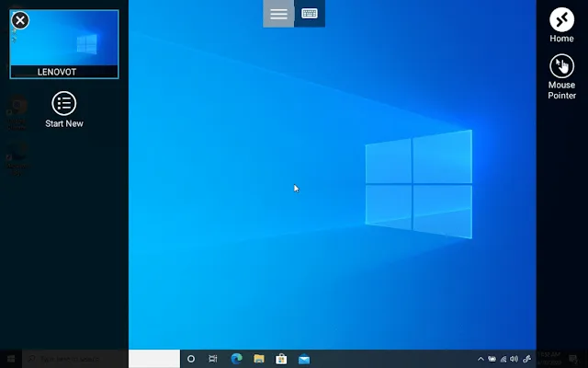Screen dimensions: 588x368
Task: Click the battery tray icon
Action: (x=492, y=359)
